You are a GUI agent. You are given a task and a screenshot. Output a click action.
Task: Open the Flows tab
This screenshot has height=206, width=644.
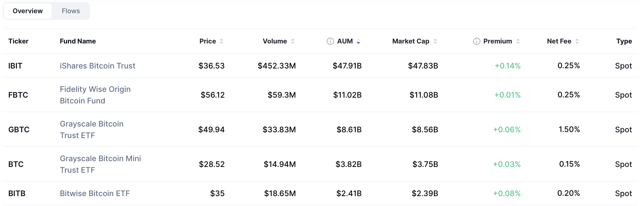pos(71,11)
